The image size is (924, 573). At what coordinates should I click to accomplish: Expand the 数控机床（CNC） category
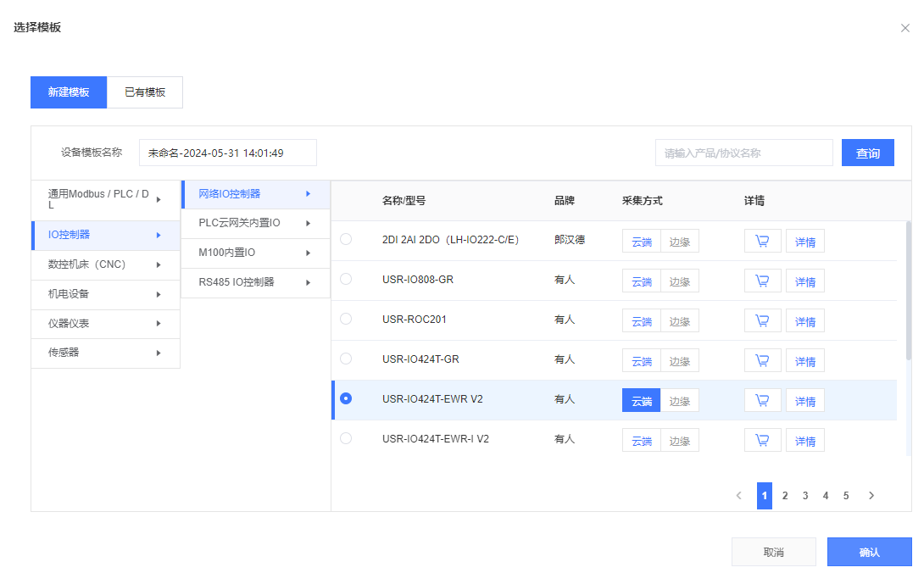pos(105,264)
